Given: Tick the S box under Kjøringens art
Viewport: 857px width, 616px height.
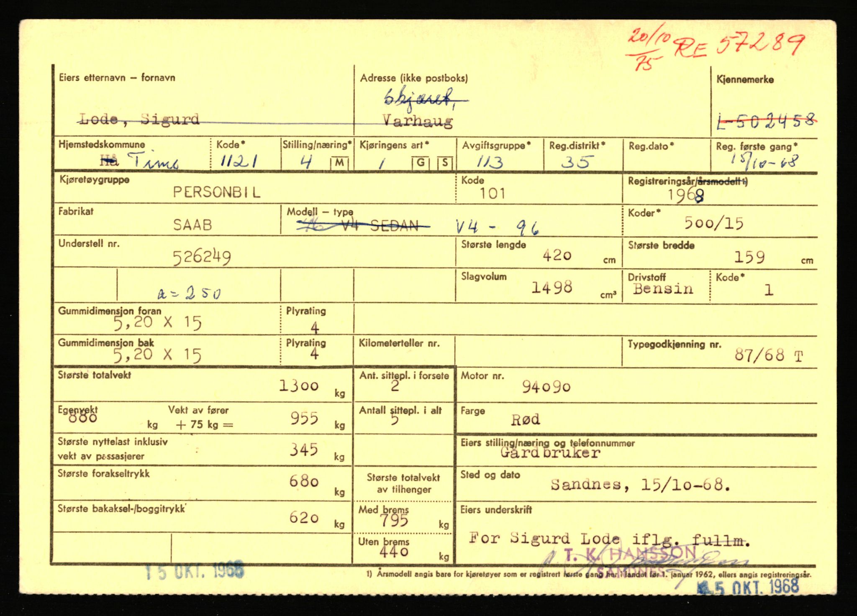Looking at the screenshot, I should coord(445,163).
